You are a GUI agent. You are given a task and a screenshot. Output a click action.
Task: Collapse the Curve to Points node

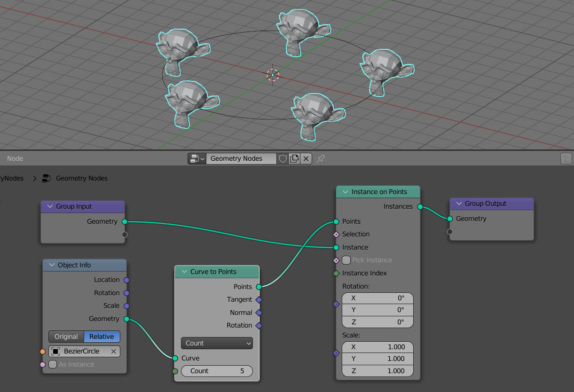pyautogui.click(x=184, y=272)
